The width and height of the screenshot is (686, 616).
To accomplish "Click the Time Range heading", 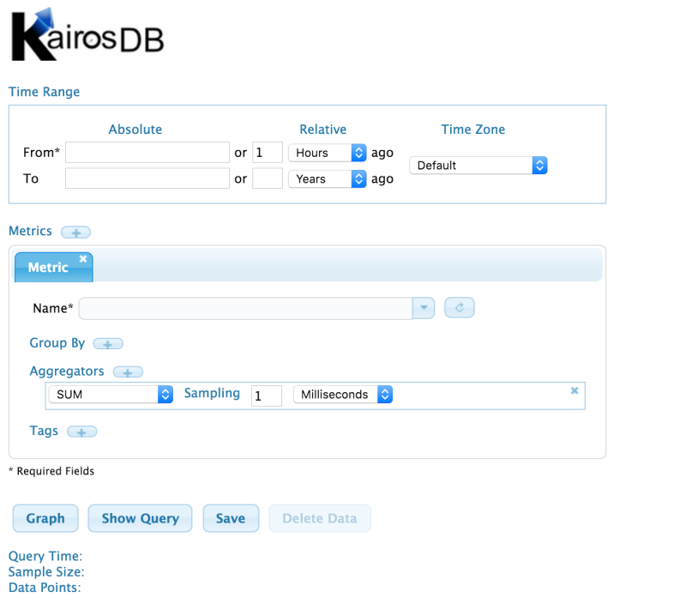I will pyautogui.click(x=45, y=92).
